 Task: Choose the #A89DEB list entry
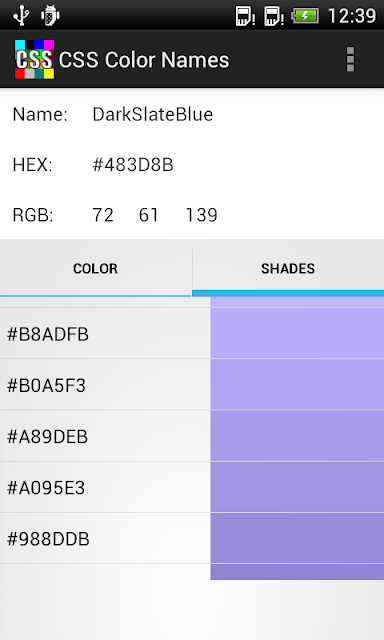[x=192, y=436]
